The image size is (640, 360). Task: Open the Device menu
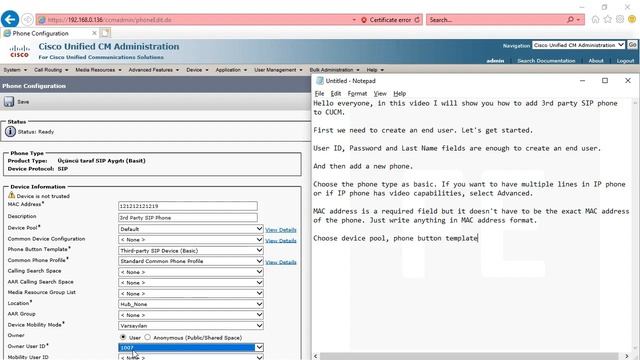click(x=197, y=70)
